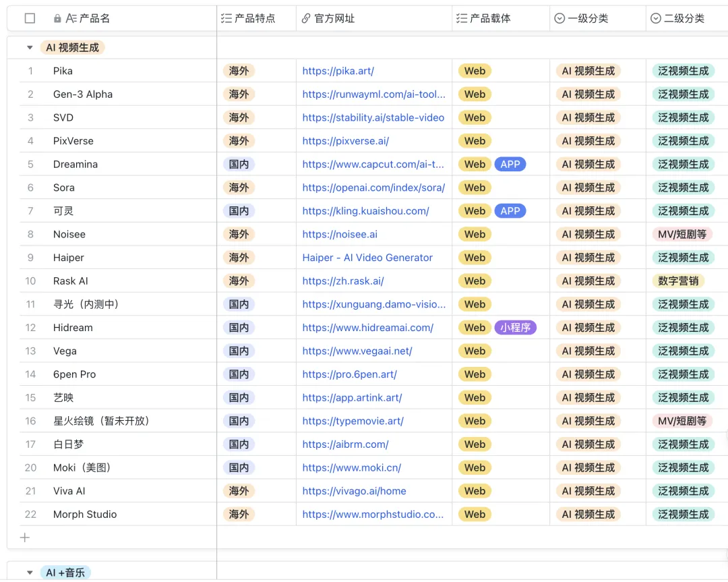
Task: Click 数字营销 tag in Rask AI row
Action: [678, 281]
